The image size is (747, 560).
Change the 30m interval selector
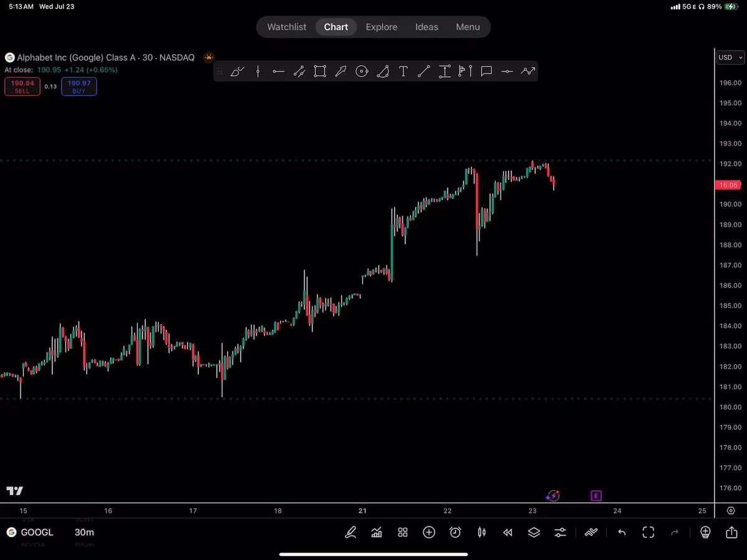tap(85, 533)
